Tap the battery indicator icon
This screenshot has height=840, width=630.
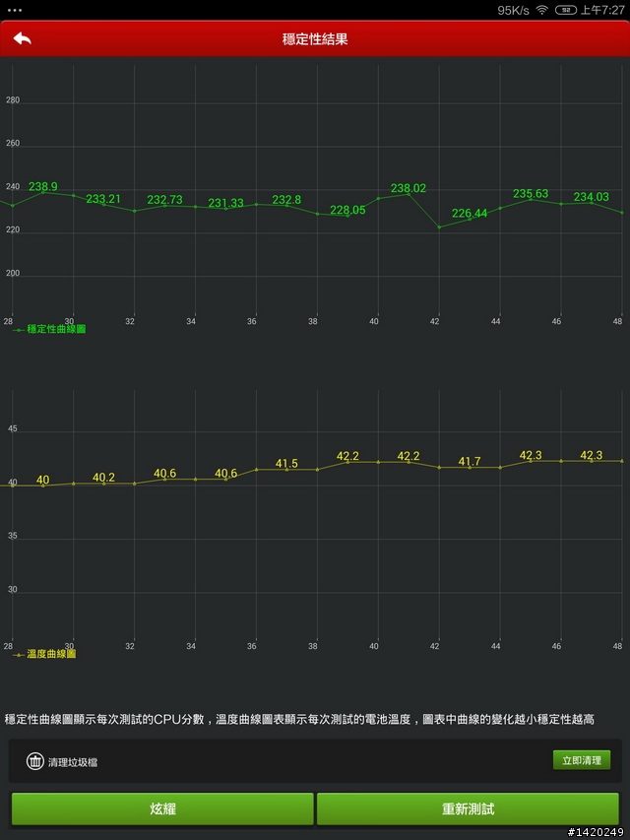click(565, 10)
